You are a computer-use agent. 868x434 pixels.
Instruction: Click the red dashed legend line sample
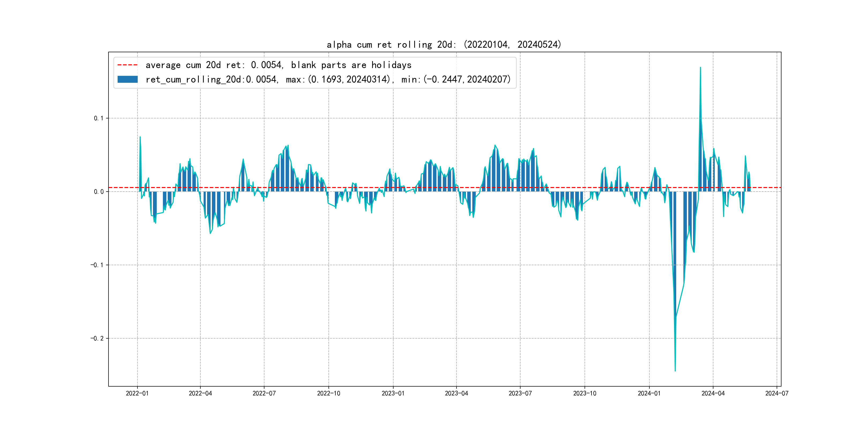click(x=127, y=65)
